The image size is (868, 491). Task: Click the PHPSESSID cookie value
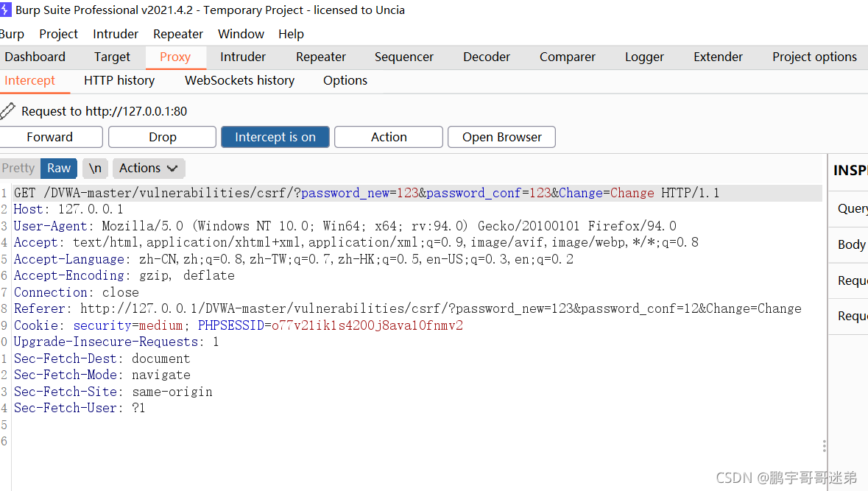[367, 325]
